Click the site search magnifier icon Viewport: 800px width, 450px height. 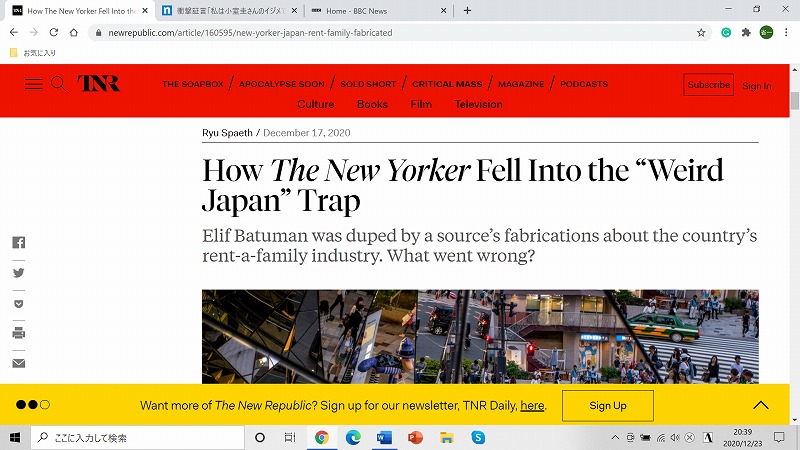coord(58,84)
